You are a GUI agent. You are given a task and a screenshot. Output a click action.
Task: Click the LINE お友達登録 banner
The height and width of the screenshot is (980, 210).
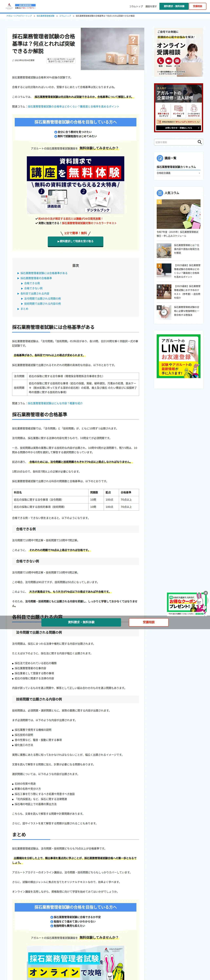(178, 356)
